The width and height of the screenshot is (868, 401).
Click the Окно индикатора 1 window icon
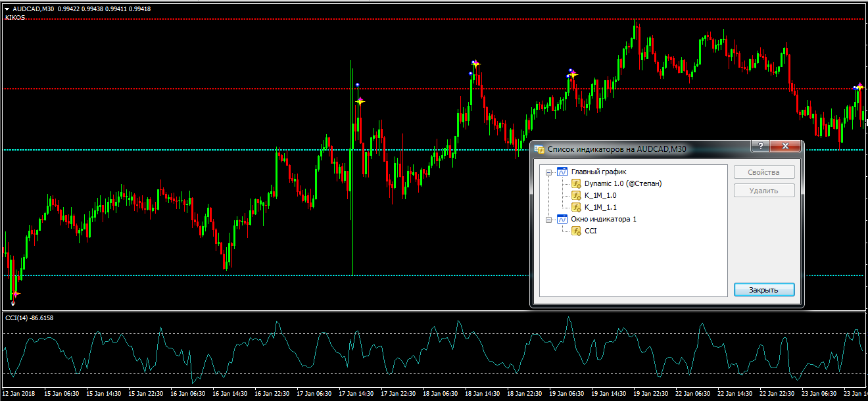coord(562,219)
